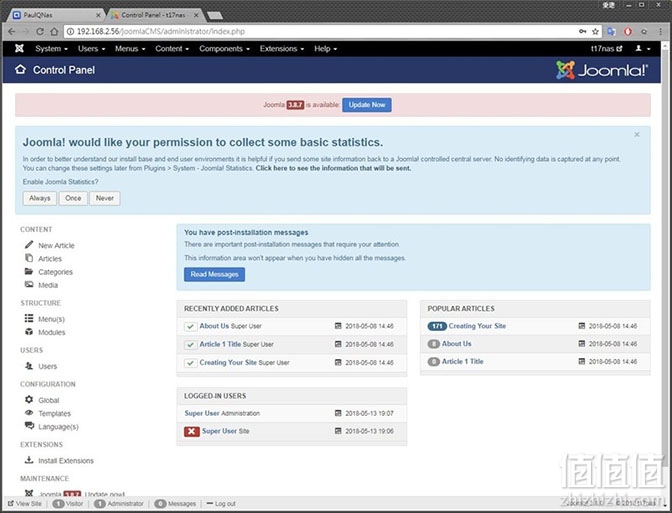
Task: Click the Language(s) speech bubble icon
Action: [x=29, y=426]
